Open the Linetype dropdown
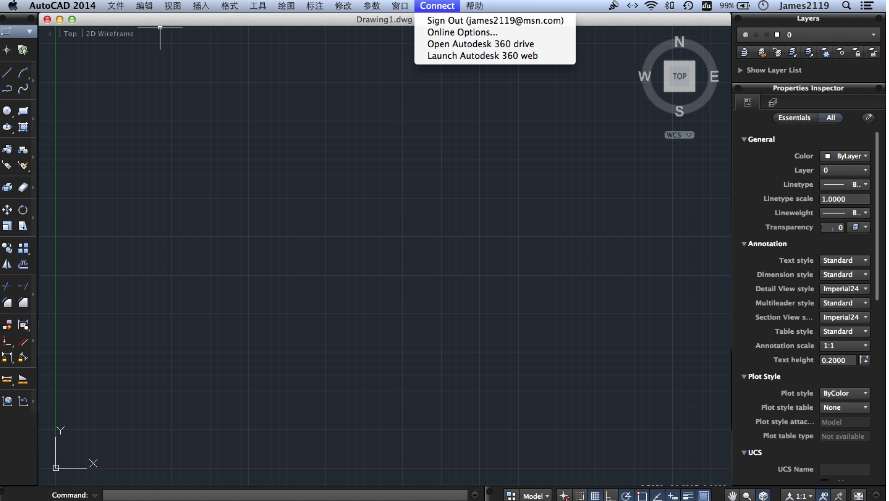Screen dimensions: 889x501 click(845, 184)
